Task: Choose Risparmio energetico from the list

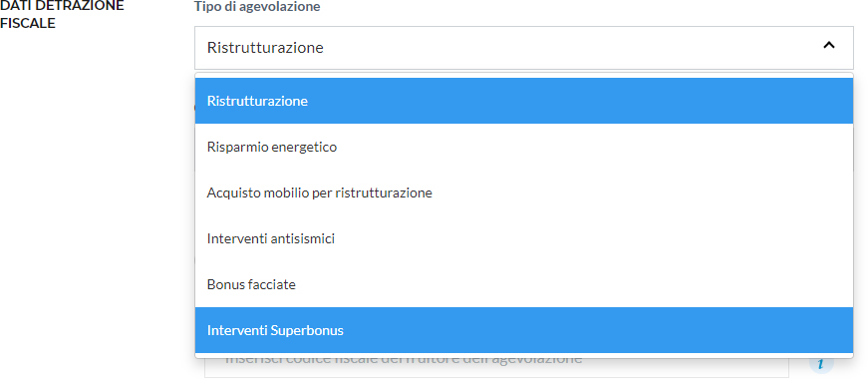Action: tap(523, 147)
